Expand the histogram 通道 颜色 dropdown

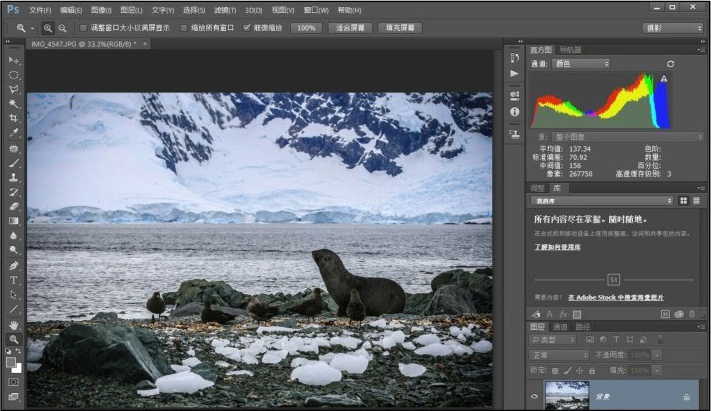582,64
